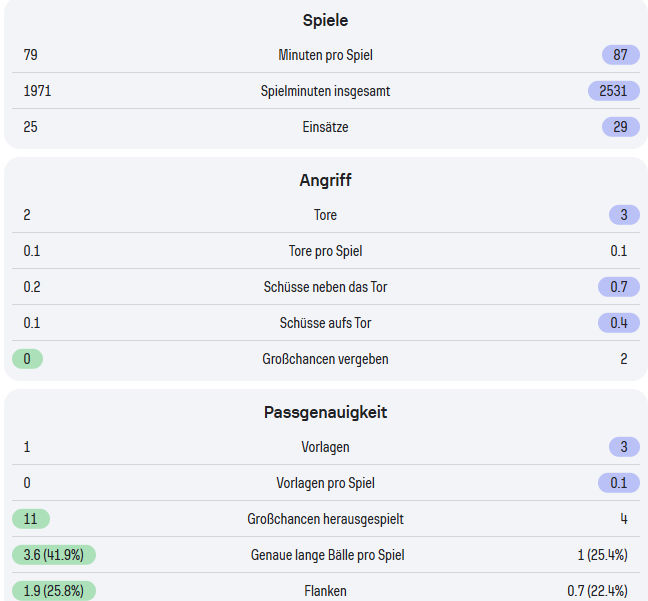Click the green 11 big chances value
648x601 pixels.
30,519
